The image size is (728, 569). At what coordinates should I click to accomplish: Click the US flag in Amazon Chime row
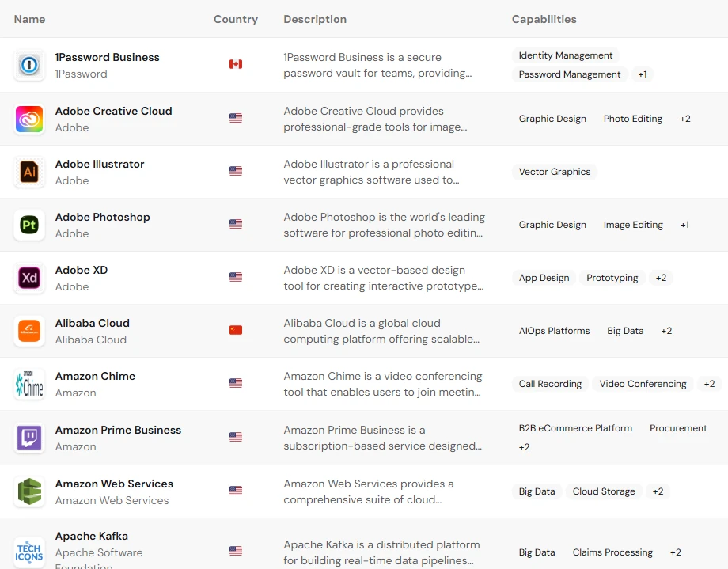tap(236, 383)
